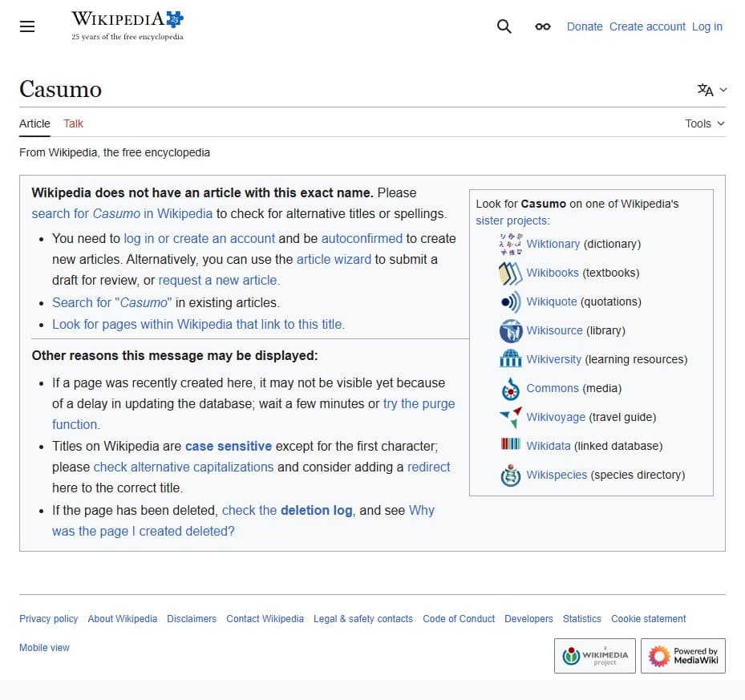Viewport: 745px width, 700px height.
Task: Switch to the Talk tab
Action: 73,123
